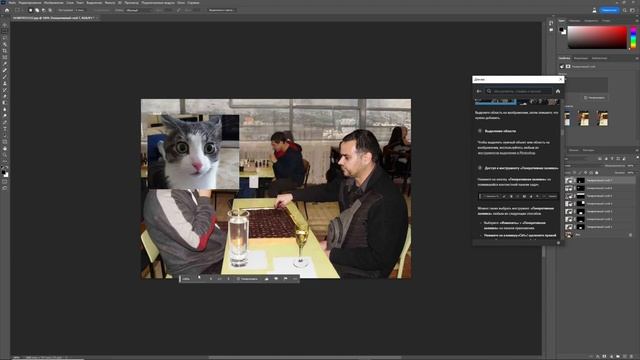This screenshot has height=360, width=640.
Task: Select the Spot Healing Brush tool
Action: point(5,70)
